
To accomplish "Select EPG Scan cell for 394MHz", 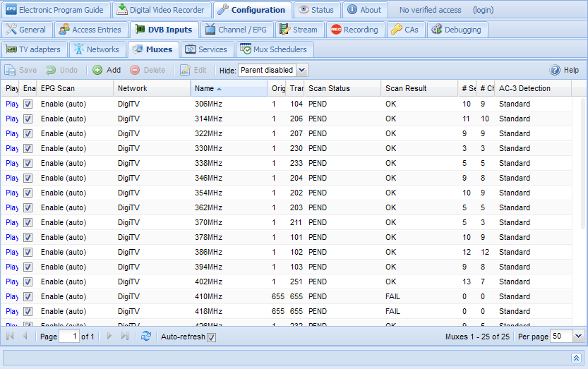I will tap(75, 267).
